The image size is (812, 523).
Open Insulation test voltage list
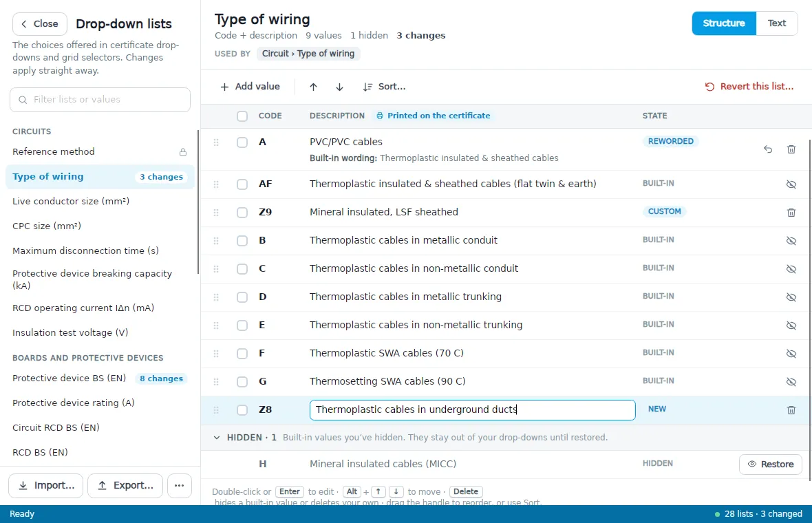click(x=99, y=333)
